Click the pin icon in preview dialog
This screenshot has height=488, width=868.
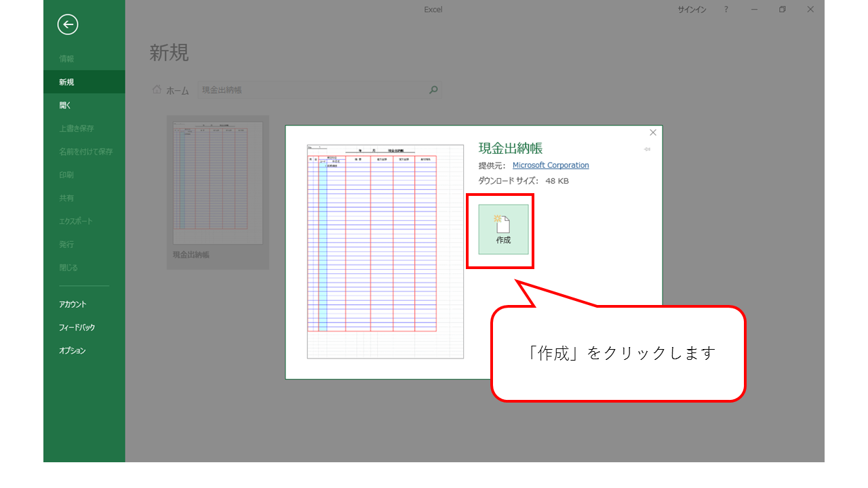(x=648, y=149)
